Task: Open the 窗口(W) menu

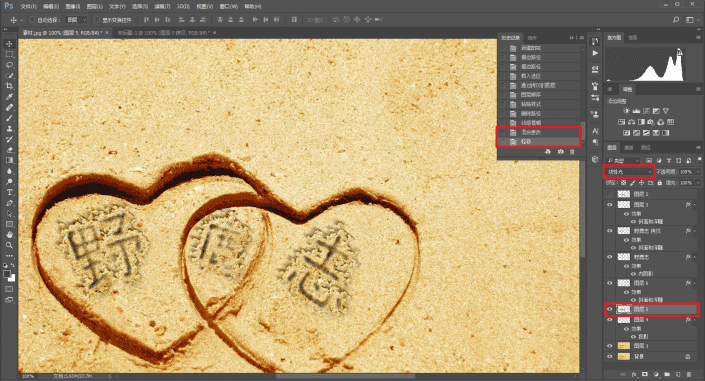Action: (228, 6)
